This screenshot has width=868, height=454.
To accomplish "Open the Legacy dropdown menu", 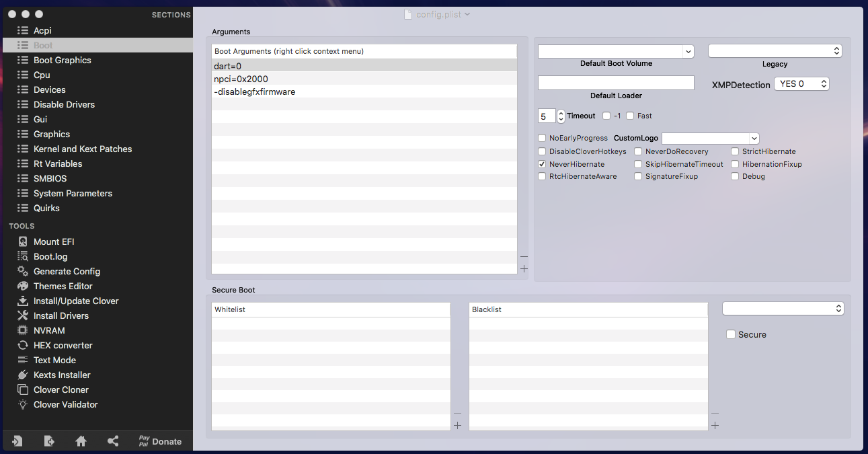I will 775,51.
